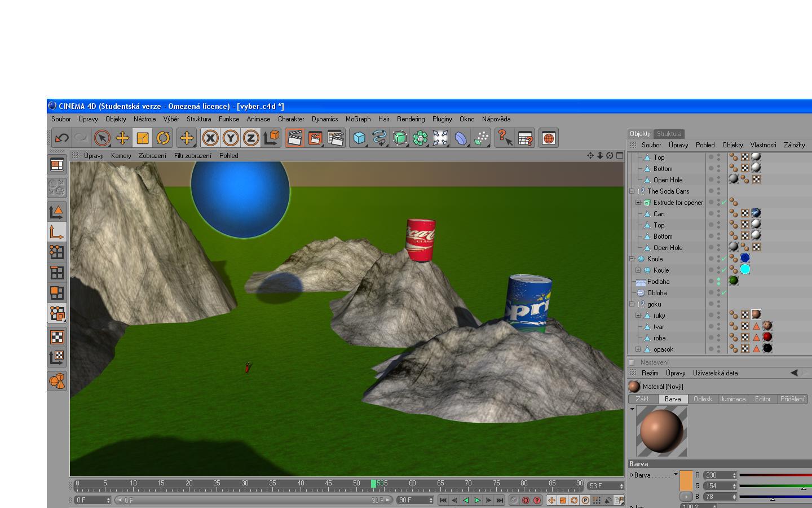The width and height of the screenshot is (812, 508).
Task: Render to Picture Viewer
Action: click(x=315, y=138)
